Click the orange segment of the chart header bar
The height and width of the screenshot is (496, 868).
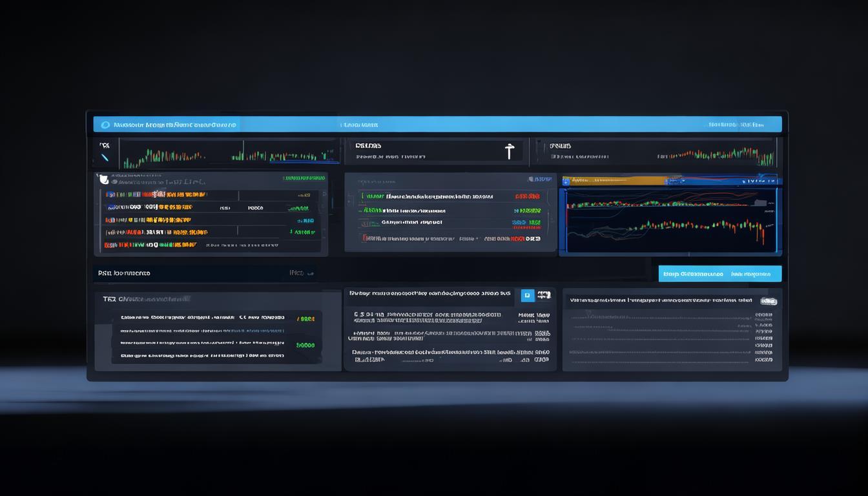614,181
